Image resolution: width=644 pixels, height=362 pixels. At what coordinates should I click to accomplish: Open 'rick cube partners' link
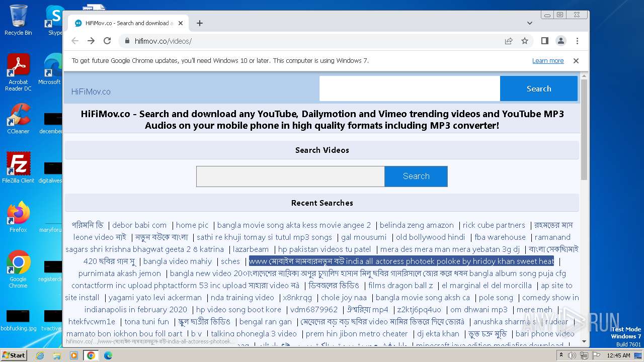pyautogui.click(x=494, y=225)
